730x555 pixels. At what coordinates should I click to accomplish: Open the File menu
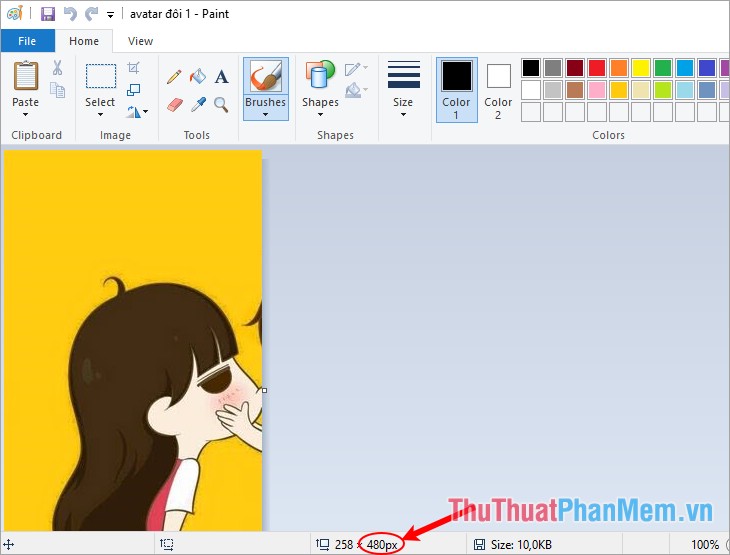tap(27, 41)
